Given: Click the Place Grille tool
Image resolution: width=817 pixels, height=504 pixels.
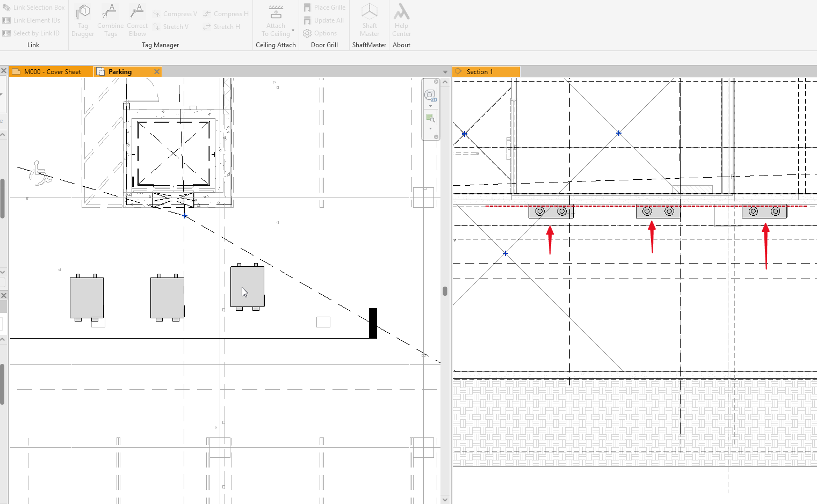Looking at the screenshot, I should pos(324,8).
